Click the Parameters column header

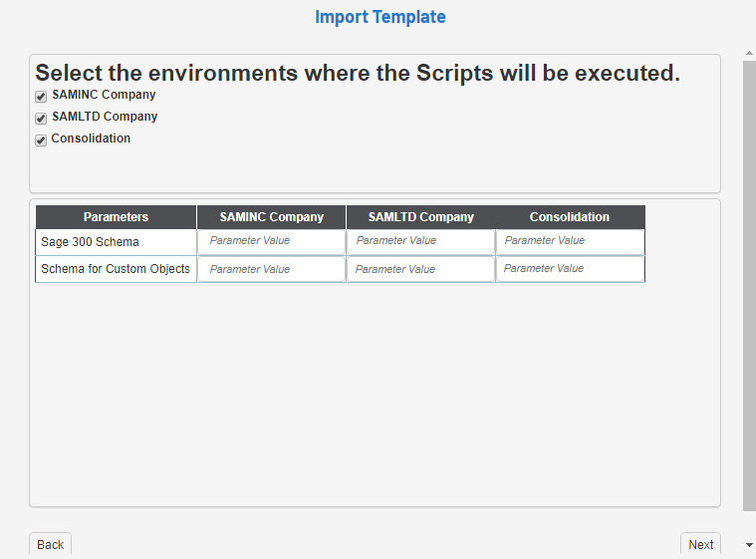coord(116,217)
